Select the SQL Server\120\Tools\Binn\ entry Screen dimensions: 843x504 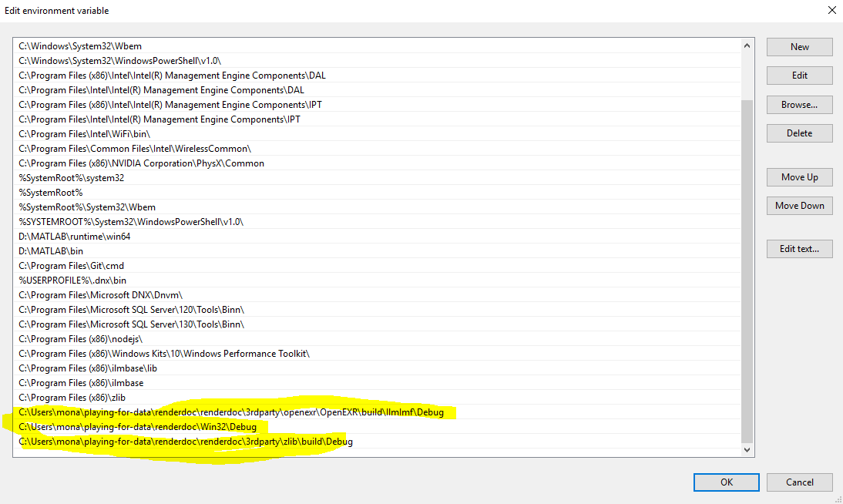pos(377,310)
